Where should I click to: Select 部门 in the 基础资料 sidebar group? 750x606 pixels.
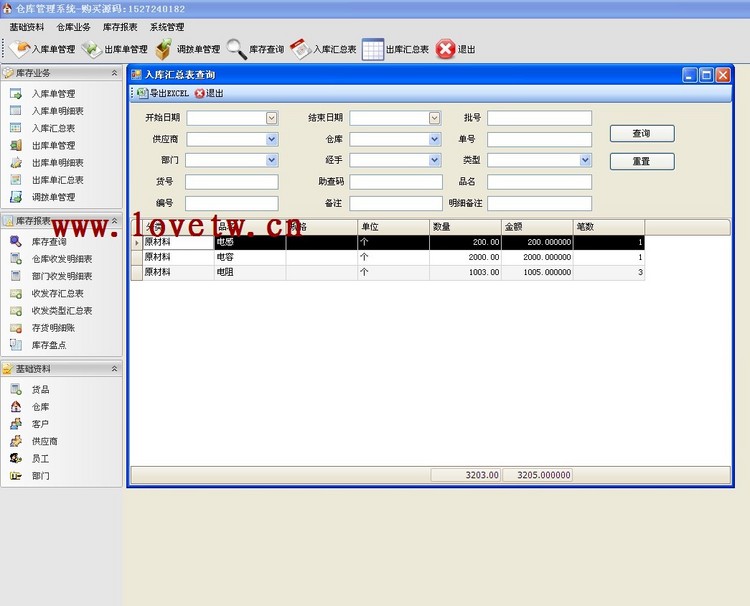(x=40, y=476)
